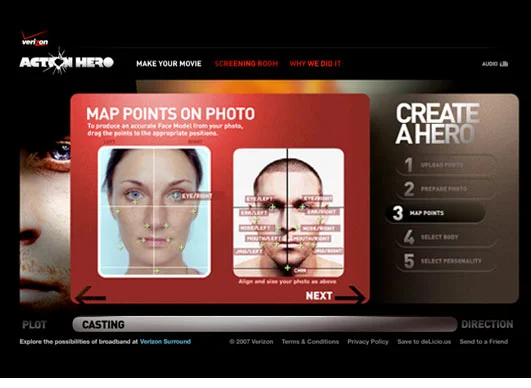Go to step 5 Select Personality
The height and width of the screenshot is (388, 531).
coord(446,261)
